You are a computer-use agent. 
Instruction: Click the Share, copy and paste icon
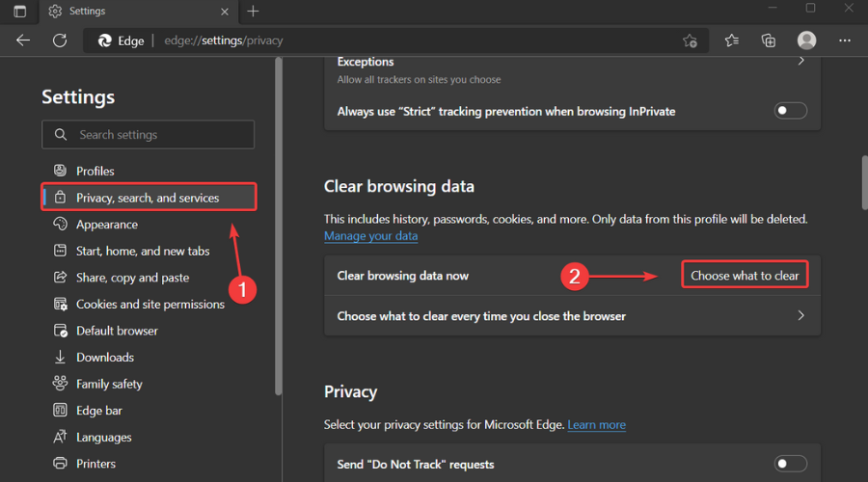pos(60,277)
